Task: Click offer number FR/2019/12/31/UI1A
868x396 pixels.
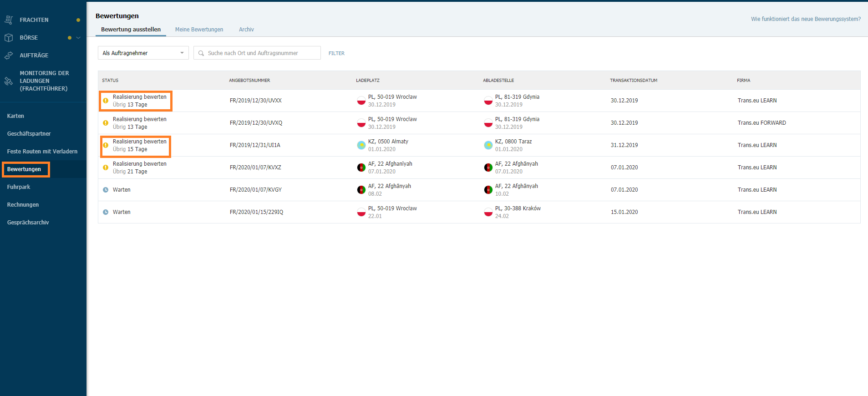Action: pos(255,145)
